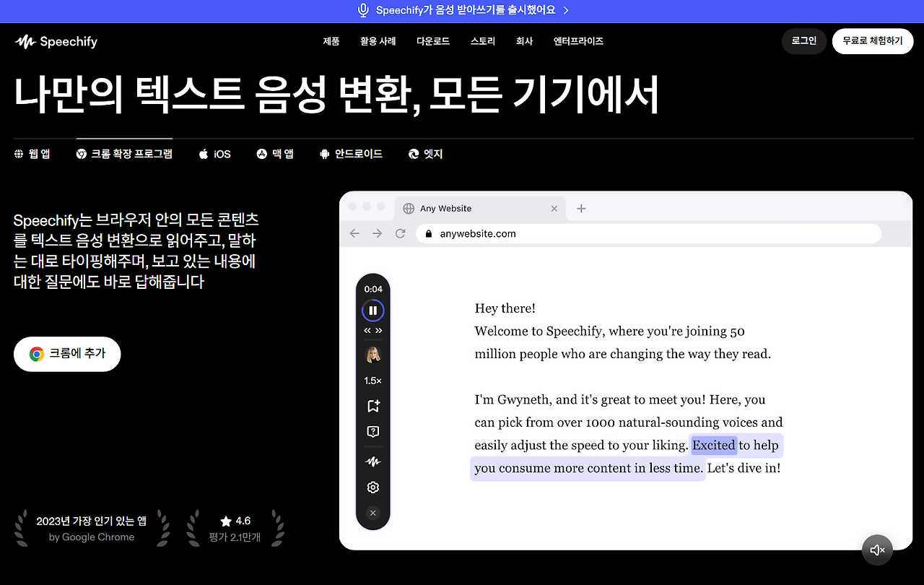Switch to the 맥 앱 platform tab
Viewport: 924px width, 585px height.
pyautogui.click(x=275, y=154)
